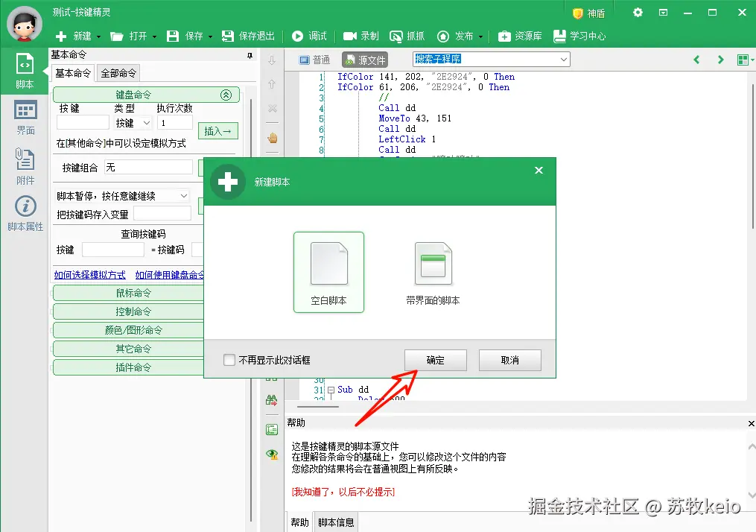The height and width of the screenshot is (532, 756).
Task: Click the 新建 toolbar button
Action: 73,37
